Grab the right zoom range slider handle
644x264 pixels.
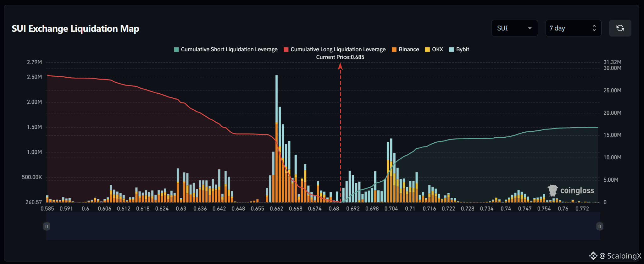(600, 226)
